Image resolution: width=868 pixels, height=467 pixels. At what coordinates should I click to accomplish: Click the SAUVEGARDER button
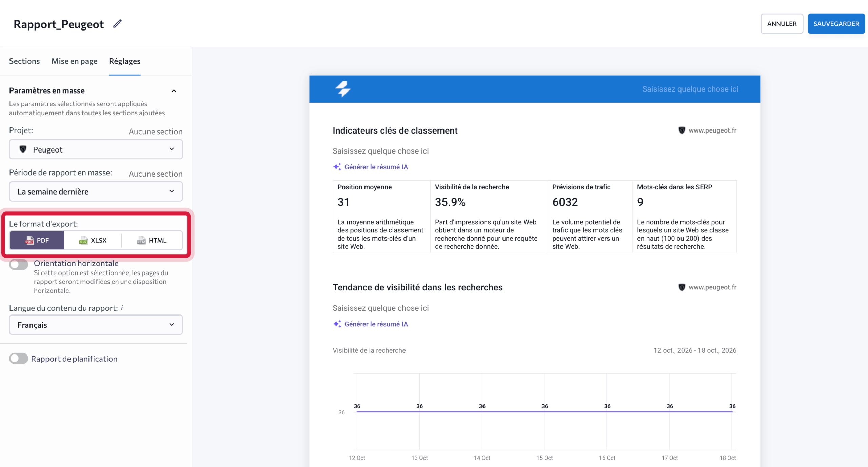836,24
